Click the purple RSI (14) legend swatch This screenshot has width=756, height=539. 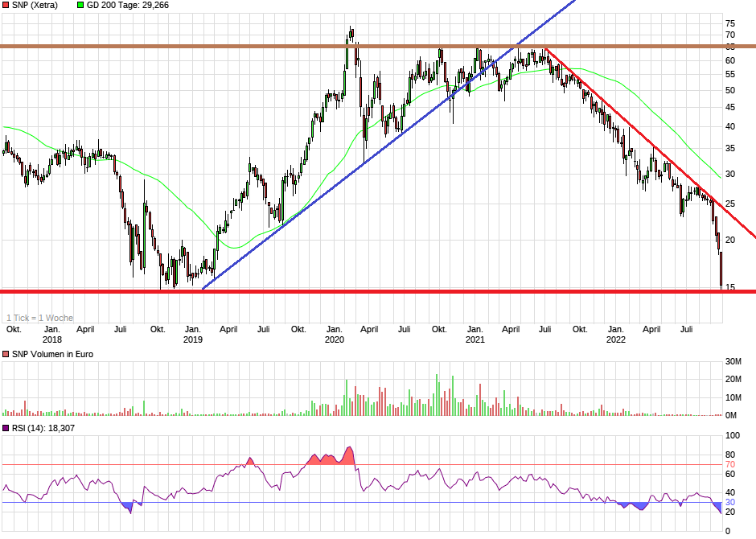(6, 428)
